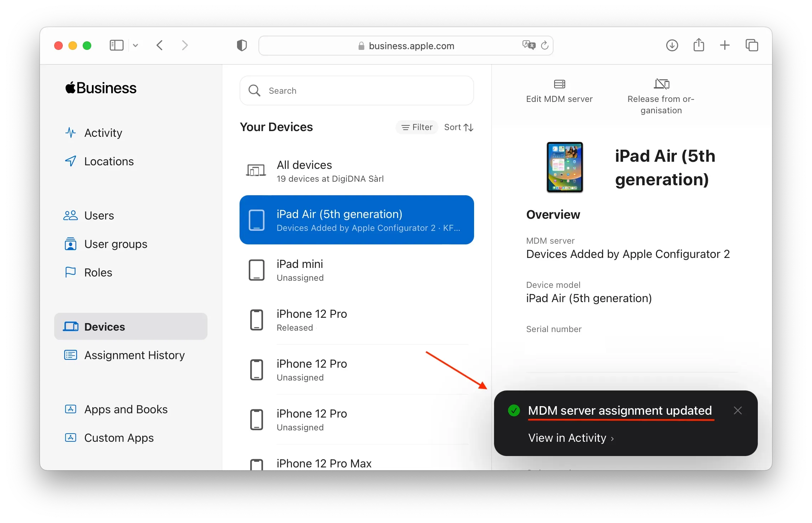Image resolution: width=812 pixels, height=523 pixels.
Task: Click the Edit MDM server icon
Action: (559, 84)
